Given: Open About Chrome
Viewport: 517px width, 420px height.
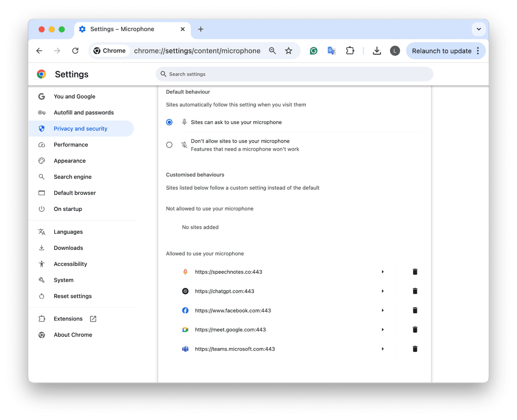Looking at the screenshot, I should pyautogui.click(x=73, y=335).
